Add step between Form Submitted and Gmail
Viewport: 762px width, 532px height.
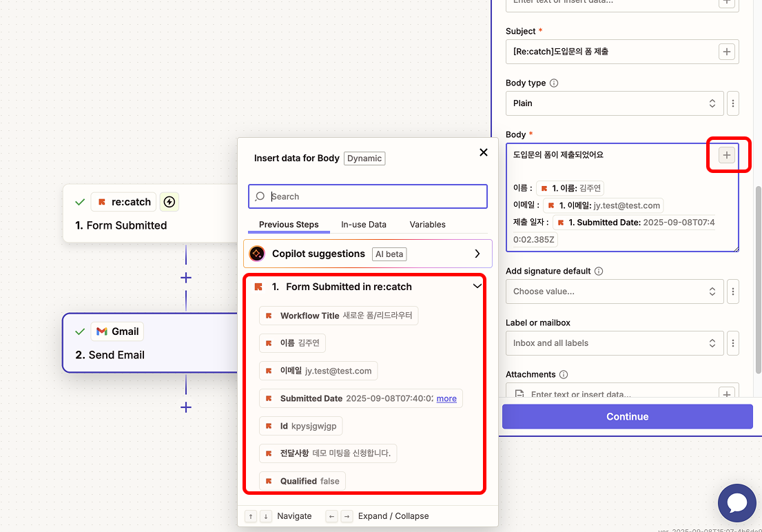tap(185, 278)
